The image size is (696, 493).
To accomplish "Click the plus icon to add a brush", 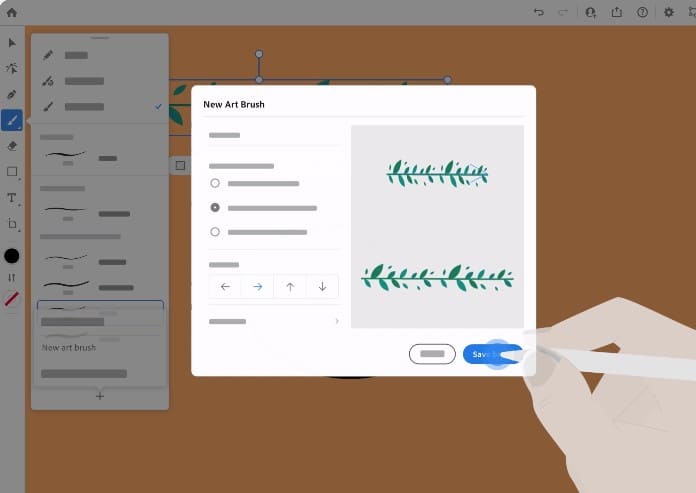I will [100, 397].
